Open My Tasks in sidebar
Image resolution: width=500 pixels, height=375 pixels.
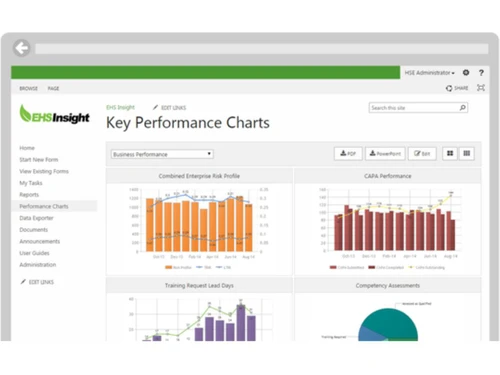click(31, 183)
